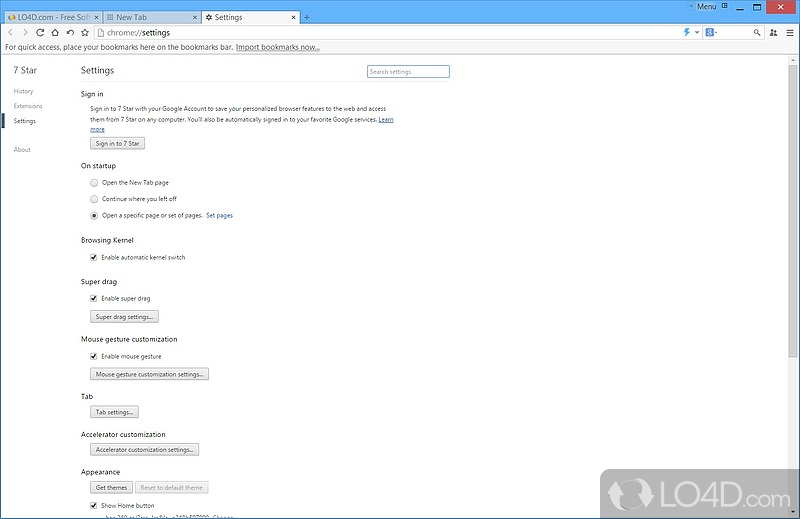Select Open a specific page radio

coord(94,216)
